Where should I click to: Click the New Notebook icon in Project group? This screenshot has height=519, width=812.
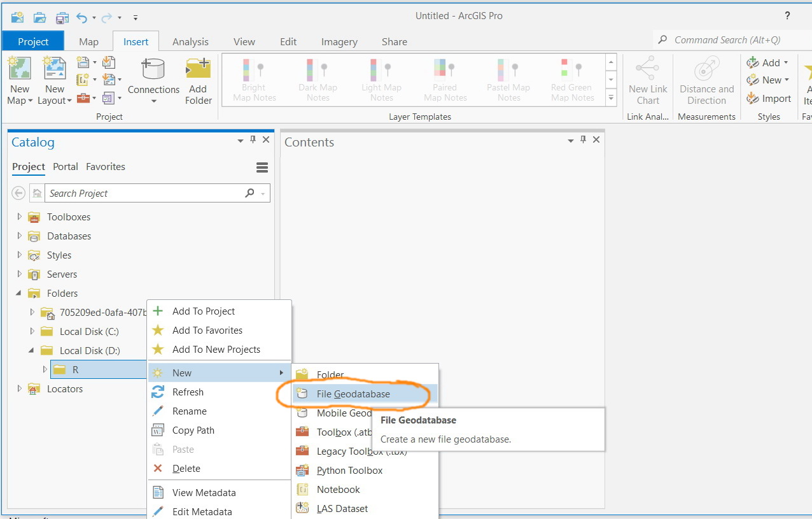83,80
